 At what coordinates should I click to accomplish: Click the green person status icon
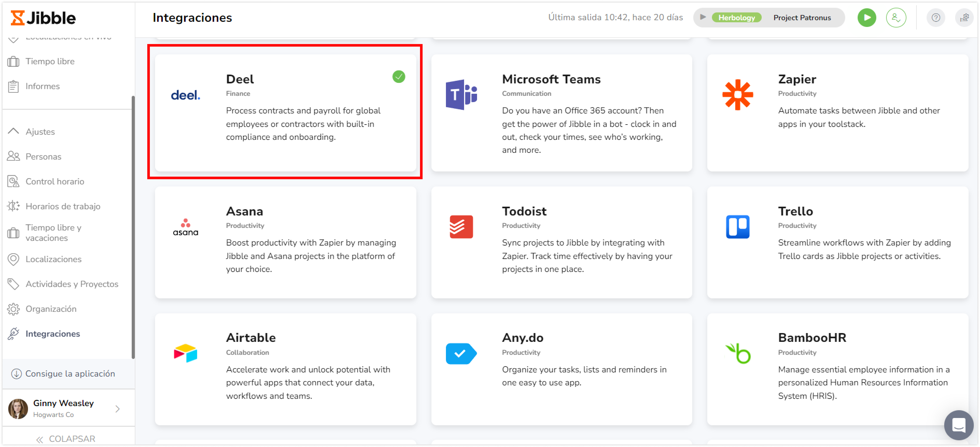[895, 18]
